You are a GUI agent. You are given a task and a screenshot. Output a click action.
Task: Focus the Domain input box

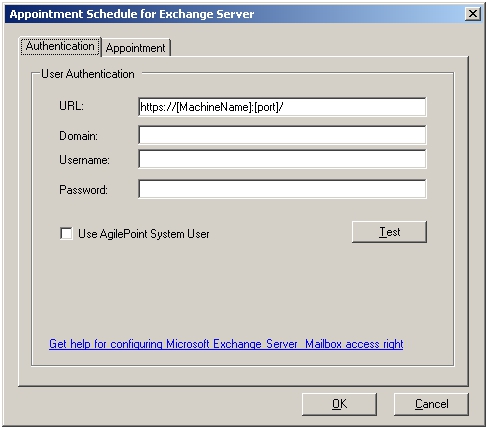coord(282,135)
